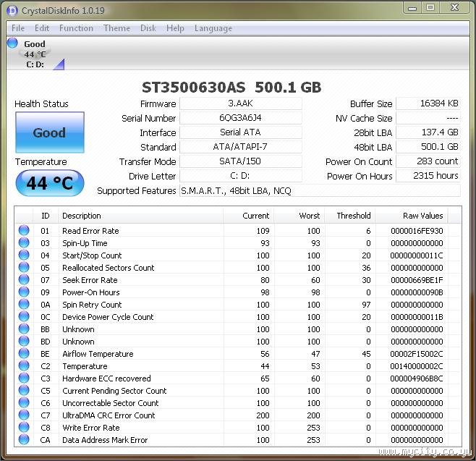The width and height of the screenshot is (476, 461).
Task: Click the status orb for UltraDMA CRC Error Count
Action: point(24,415)
